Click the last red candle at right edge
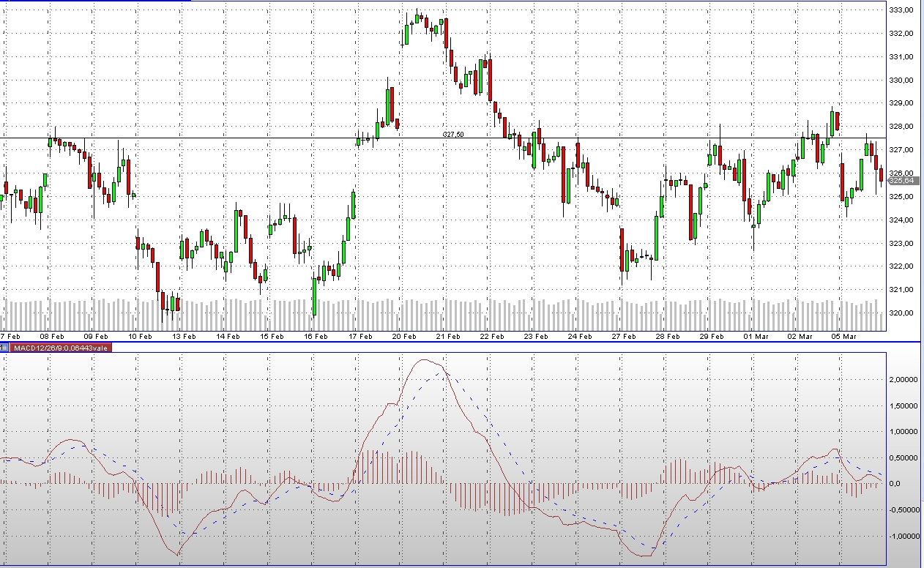The image size is (924, 568). (x=882, y=175)
